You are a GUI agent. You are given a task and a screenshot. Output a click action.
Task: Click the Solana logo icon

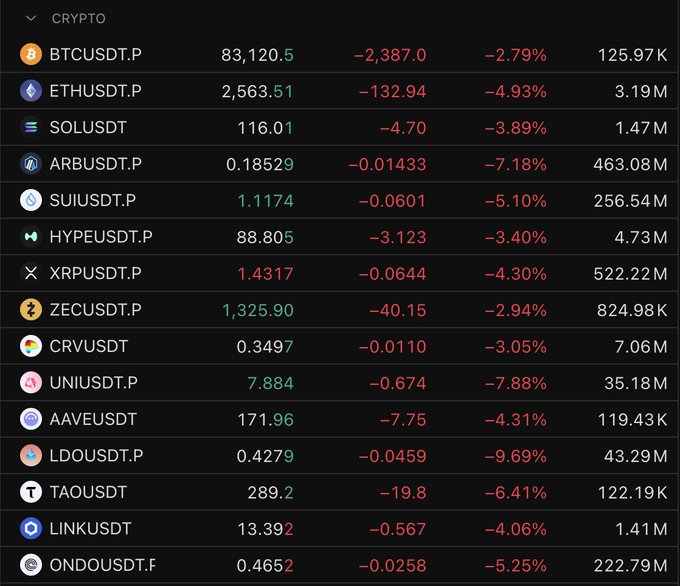[31, 128]
